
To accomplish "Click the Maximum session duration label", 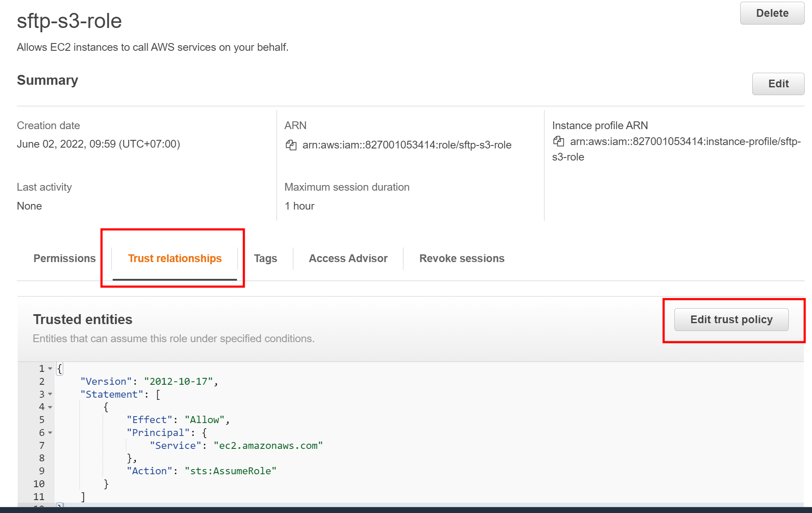I will click(x=347, y=187).
